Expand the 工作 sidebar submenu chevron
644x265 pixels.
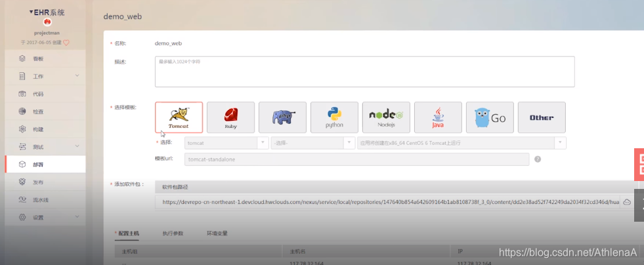coord(77,76)
